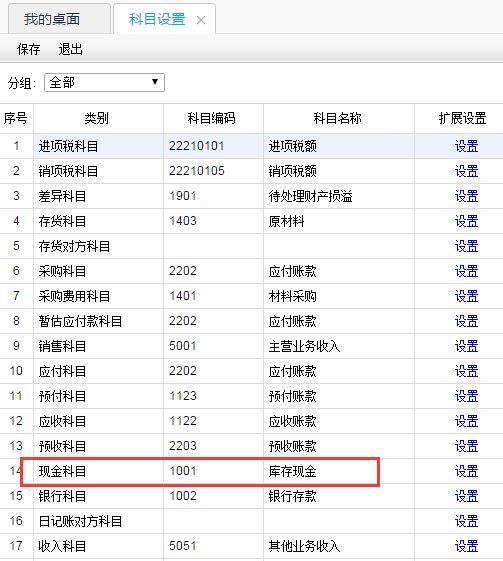The height and width of the screenshot is (561, 503).
Task: Click the 保存 toolbar button
Action: pos(29,49)
